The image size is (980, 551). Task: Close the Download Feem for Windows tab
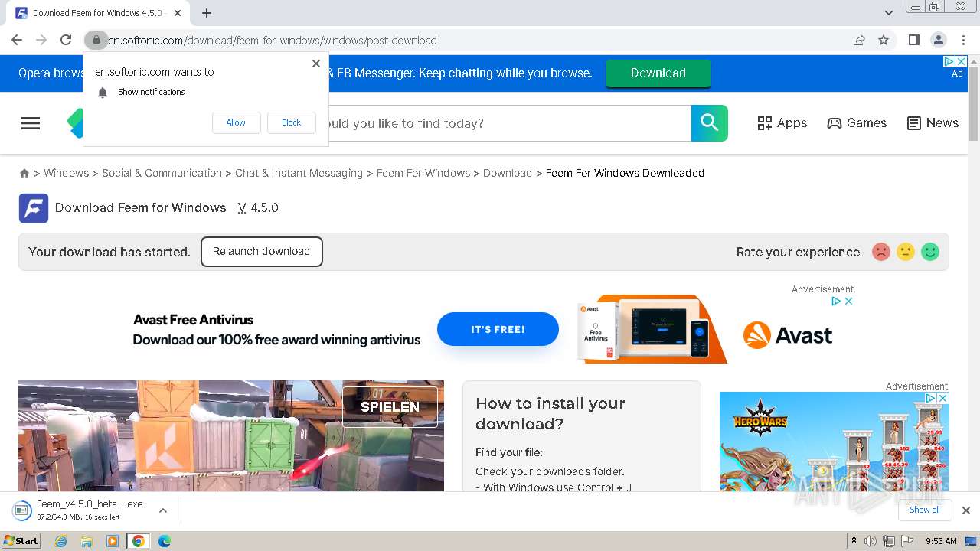(x=178, y=13)
